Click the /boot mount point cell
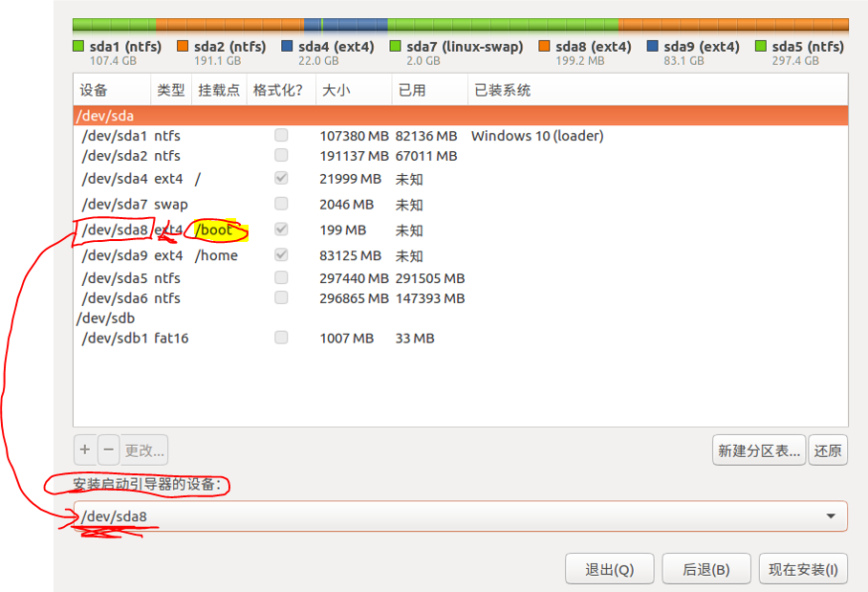The width and height of the screenshot is (868, 592). pos(214,230)
